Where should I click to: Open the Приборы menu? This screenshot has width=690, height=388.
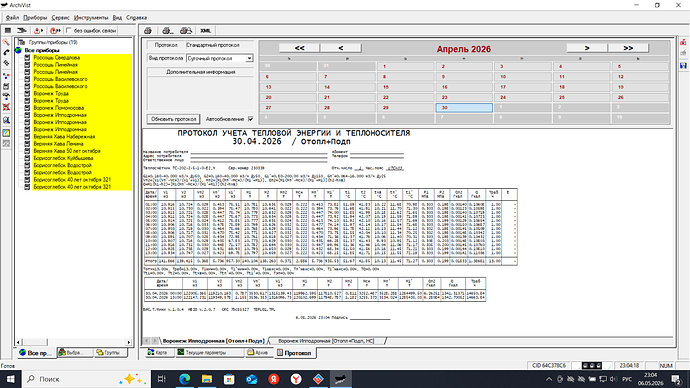click(35, 18)
